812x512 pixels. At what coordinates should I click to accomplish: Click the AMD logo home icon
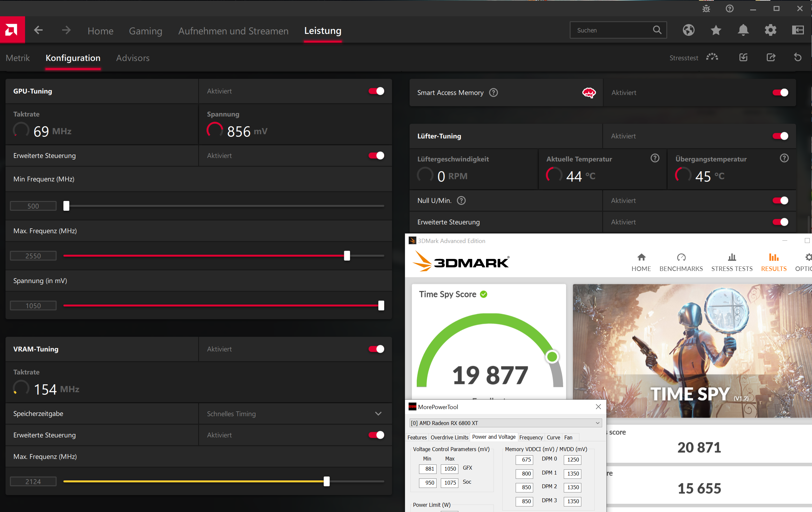[12, 30]
